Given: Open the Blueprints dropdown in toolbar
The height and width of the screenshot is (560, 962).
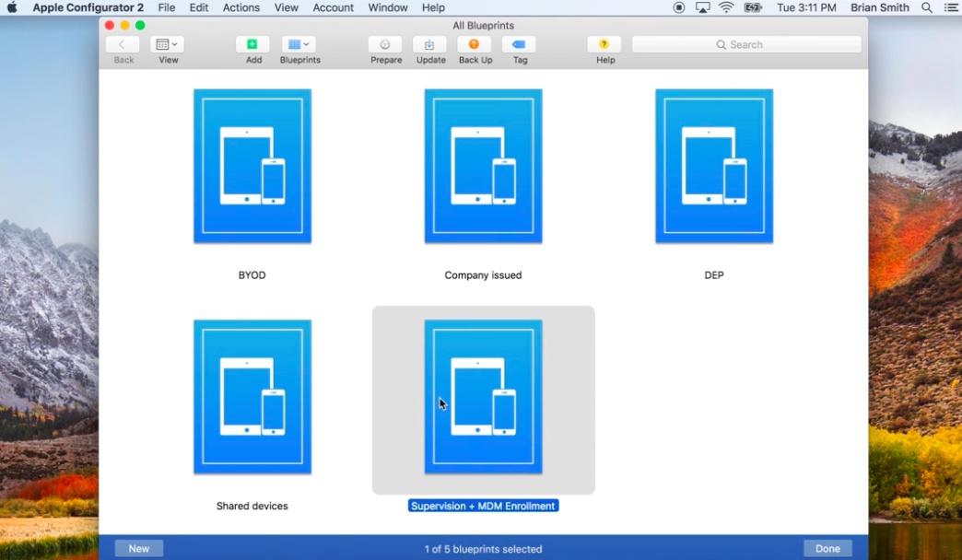Looking at the screenshot, I should (x=299, y=44).
